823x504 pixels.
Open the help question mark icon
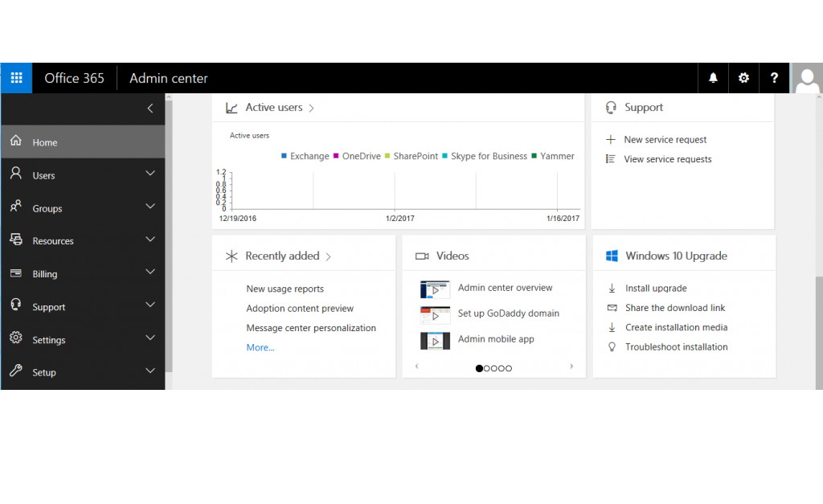774,78
